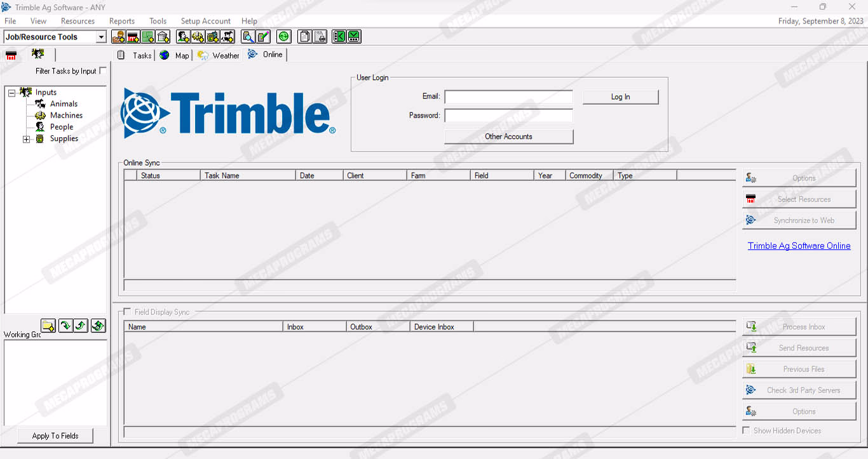This screenshot has height=459, width=868.
Task: Select the inputs animals tab in left panel
Action: point(38,55)
